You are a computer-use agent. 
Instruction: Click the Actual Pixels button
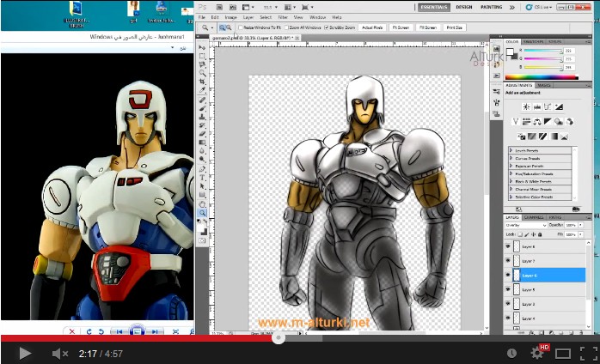coord(372,27)
